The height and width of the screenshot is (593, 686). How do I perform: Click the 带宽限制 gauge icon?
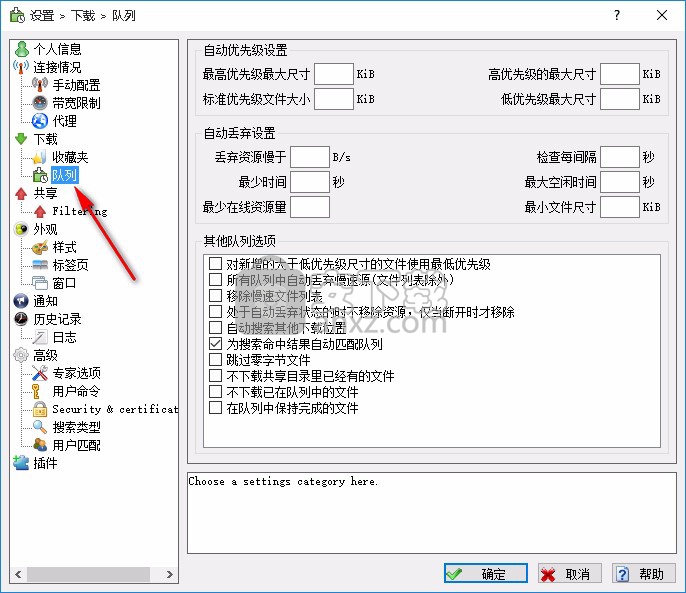[x=40, y=103]
